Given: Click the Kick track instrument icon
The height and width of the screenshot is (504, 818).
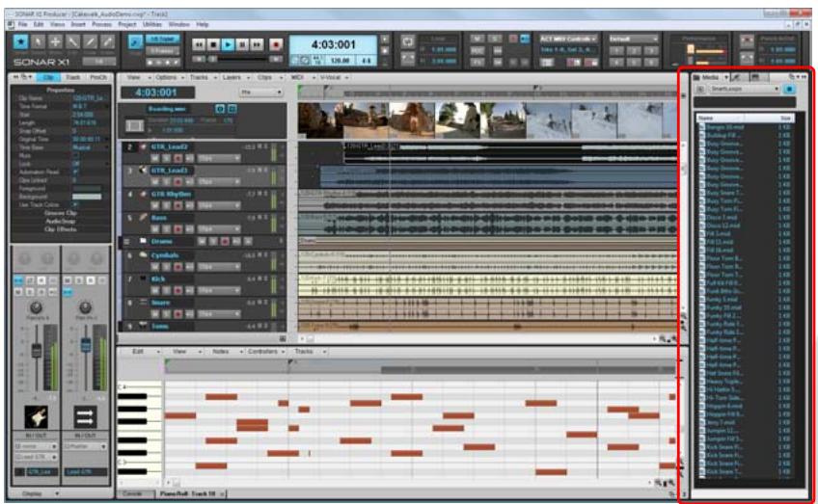Looking at the screenshot, I should (x=143, y=279).
